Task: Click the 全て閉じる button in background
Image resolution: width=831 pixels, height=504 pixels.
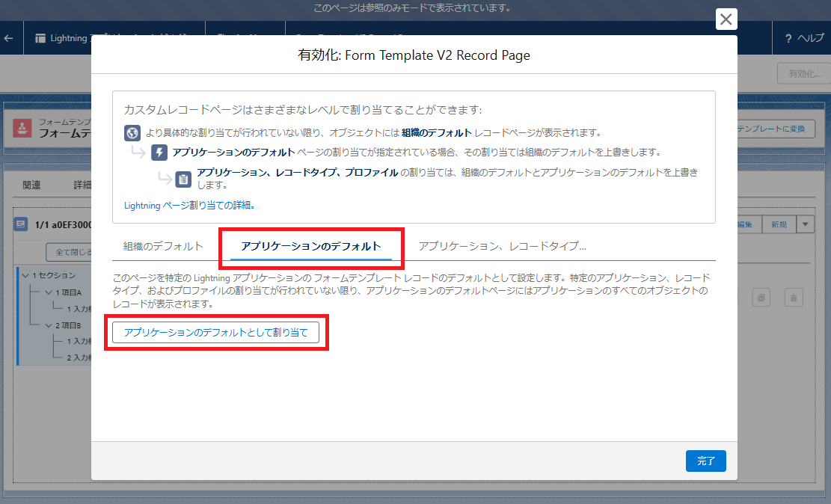Action: tap(69, 252)
